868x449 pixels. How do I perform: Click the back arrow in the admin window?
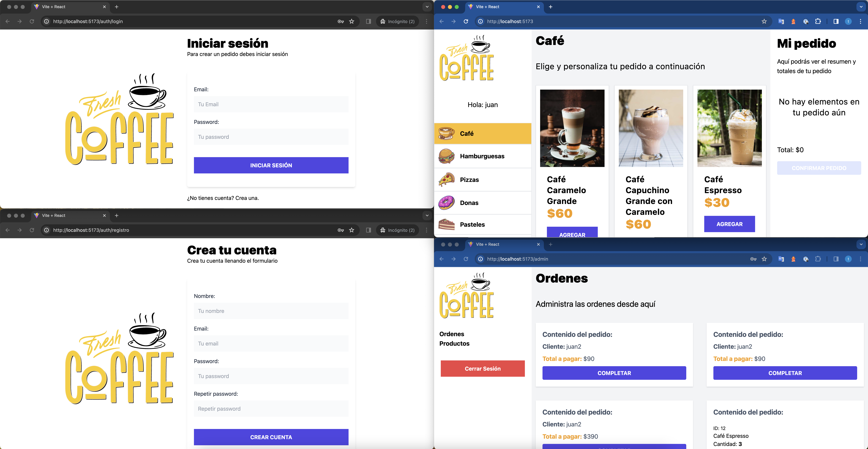pyautogui.click(x=441, y=259)
